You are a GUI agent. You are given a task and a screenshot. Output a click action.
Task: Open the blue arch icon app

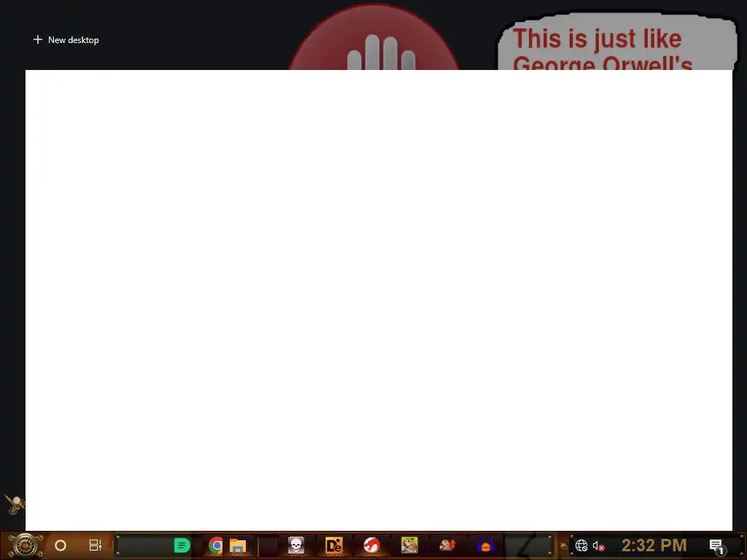pyautogui.click(x=485, y=545)
